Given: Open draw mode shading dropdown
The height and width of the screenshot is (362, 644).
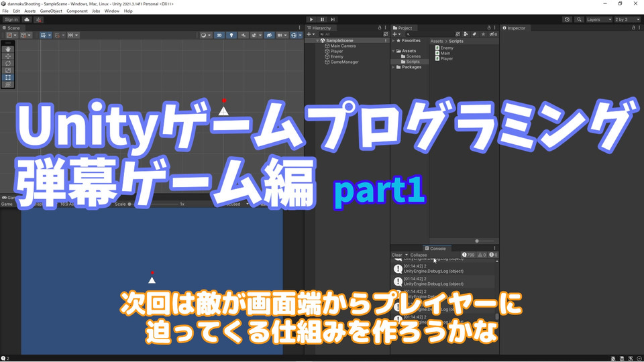Looking at the screenshot, I should pyautogui.click(x=206, y=36).
